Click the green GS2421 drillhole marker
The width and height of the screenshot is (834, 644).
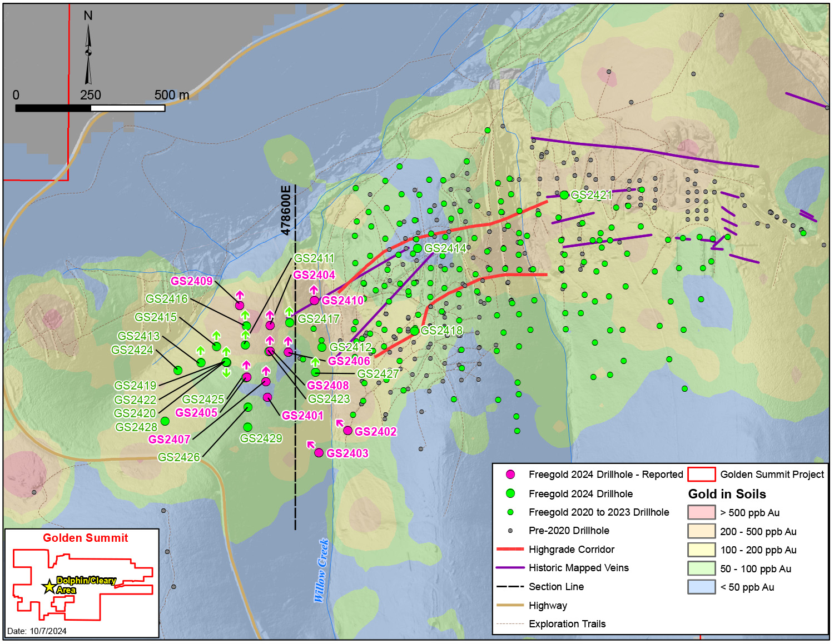564,195
